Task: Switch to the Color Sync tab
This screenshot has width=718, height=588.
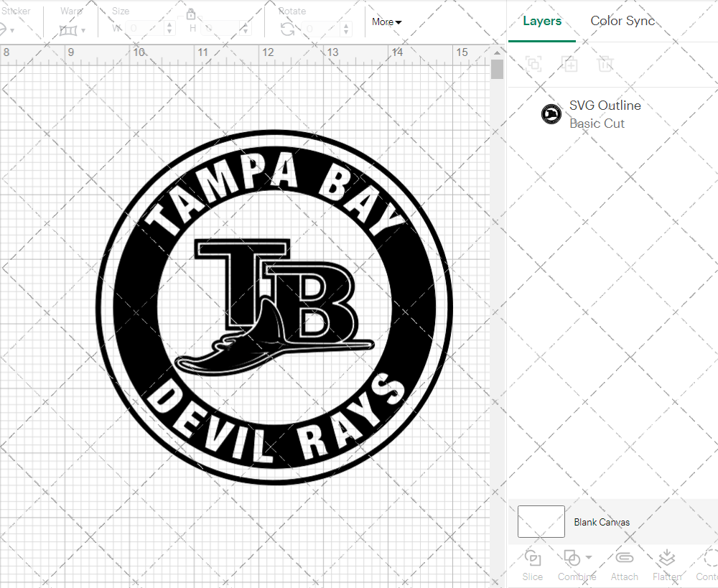Action: click(x=623, y=21)
